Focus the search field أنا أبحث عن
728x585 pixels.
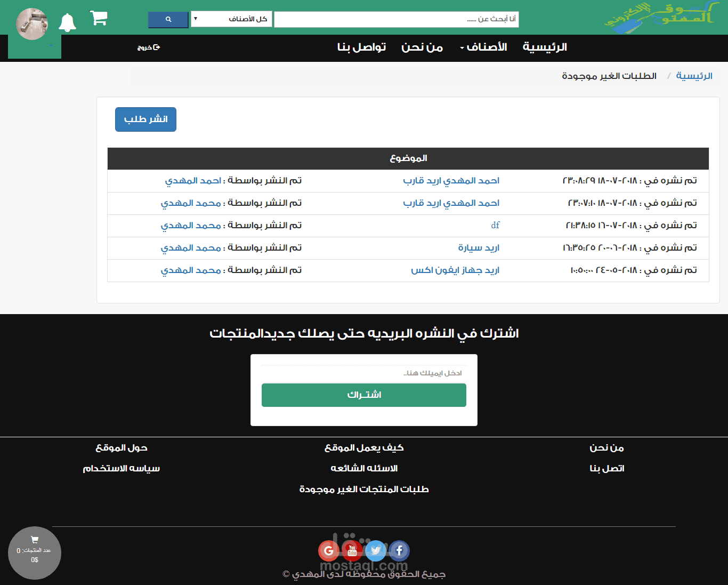pos(397,19)
